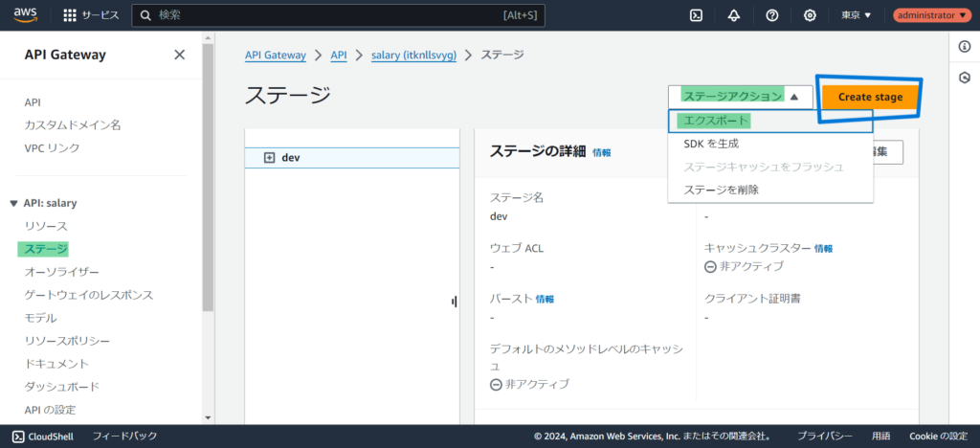Toggle the ステージアクション dropdown

click(x=740, y=97)
